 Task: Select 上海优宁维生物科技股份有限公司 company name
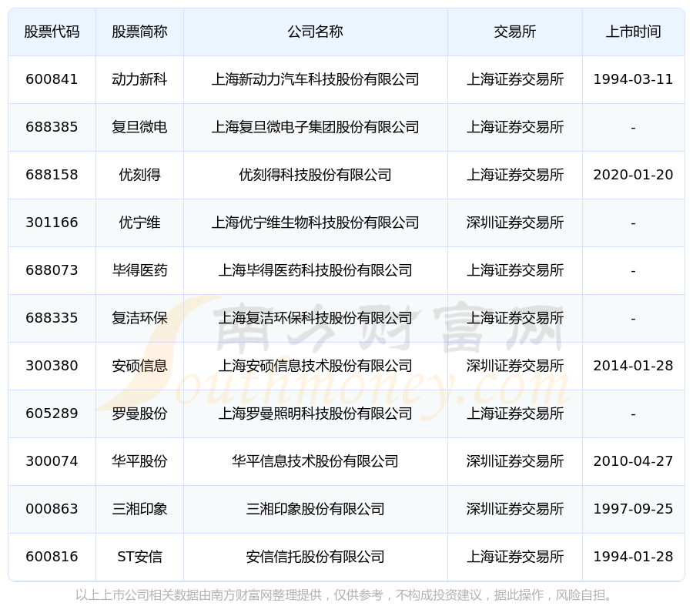(x=315, y=223)
